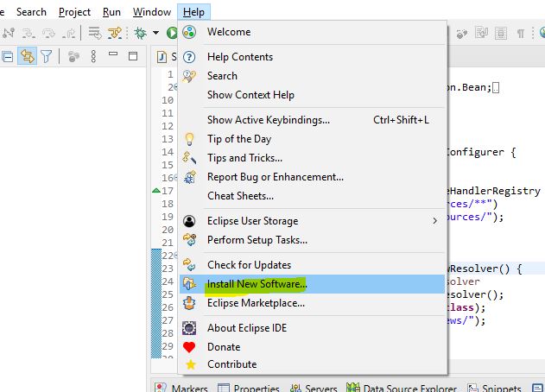Click the Step Into toolbar icon
Image resolution: width=545 pixels, height=392 pixels.
(29, 33)
